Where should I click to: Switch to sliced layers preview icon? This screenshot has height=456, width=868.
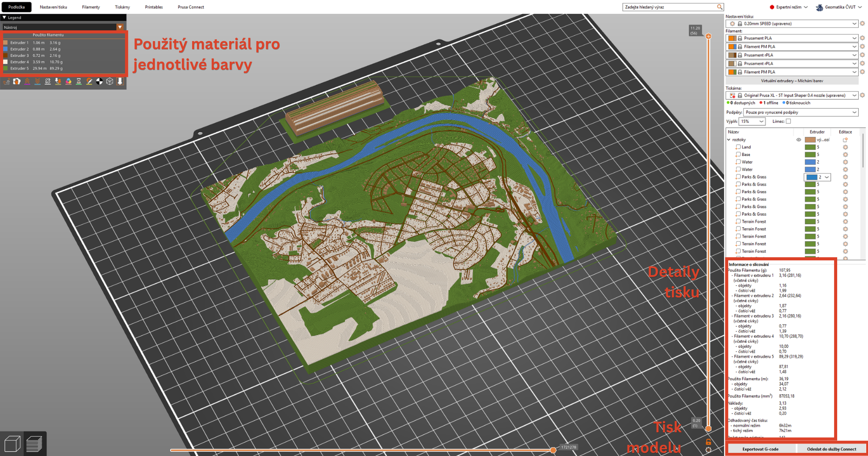pyautogui.click(x=34, y=443)
